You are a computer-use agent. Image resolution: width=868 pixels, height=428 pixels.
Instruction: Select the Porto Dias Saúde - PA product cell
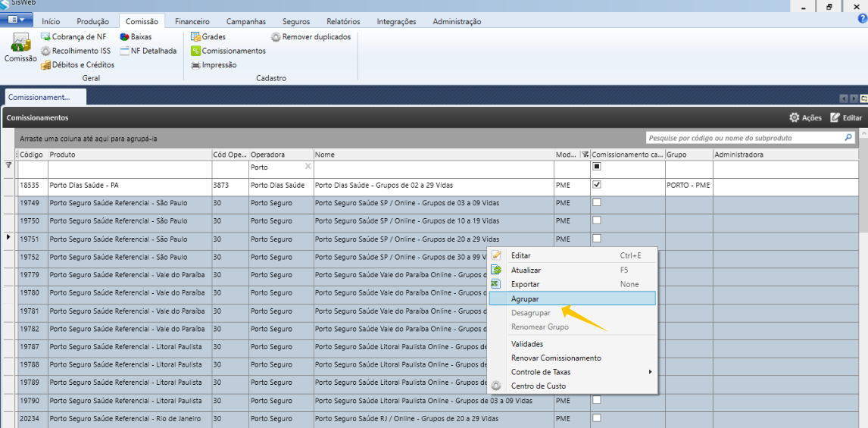[x=130, y=186]
